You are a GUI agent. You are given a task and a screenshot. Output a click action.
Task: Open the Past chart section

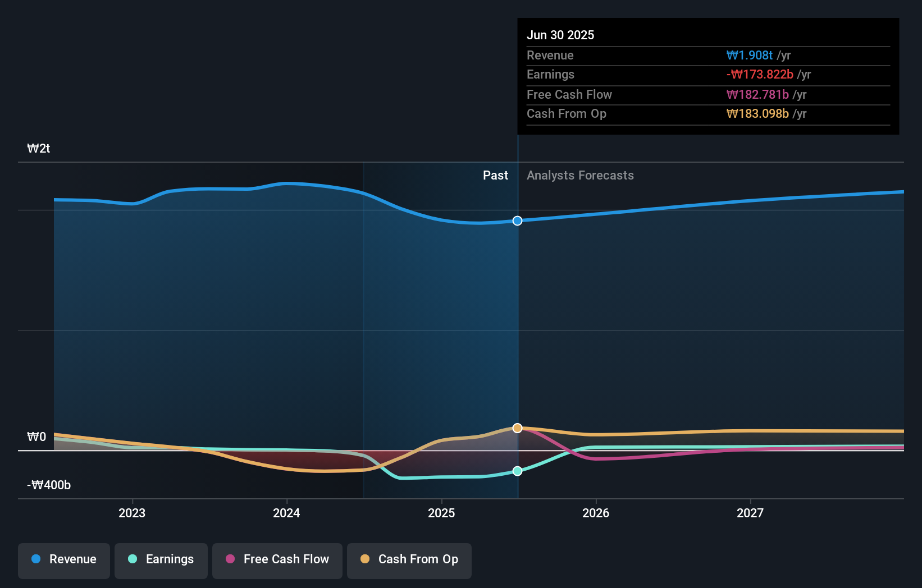(495, 175)
